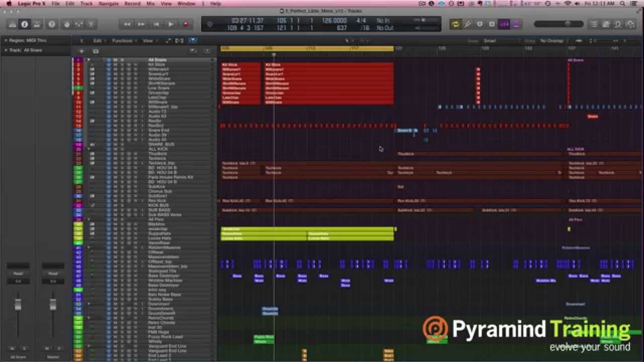Image resolution: width=644 pixels, height=362 pixels.
Task: Start playback with the Play button
Action: tap(171, 24)
